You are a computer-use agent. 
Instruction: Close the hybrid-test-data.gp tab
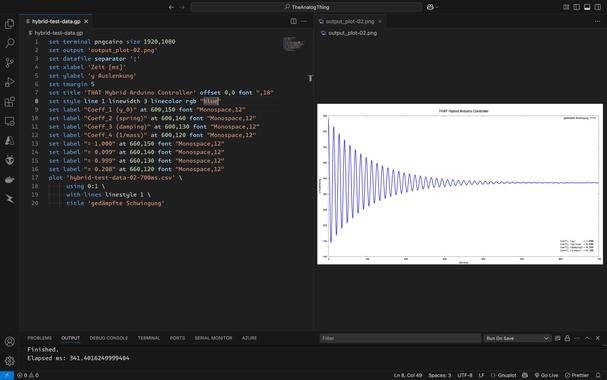point(86,21)
